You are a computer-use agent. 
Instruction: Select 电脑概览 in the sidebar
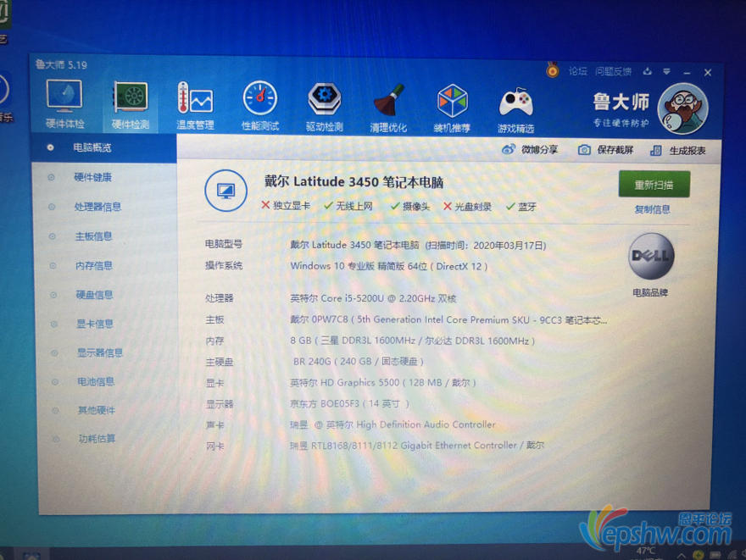[104, 148]
